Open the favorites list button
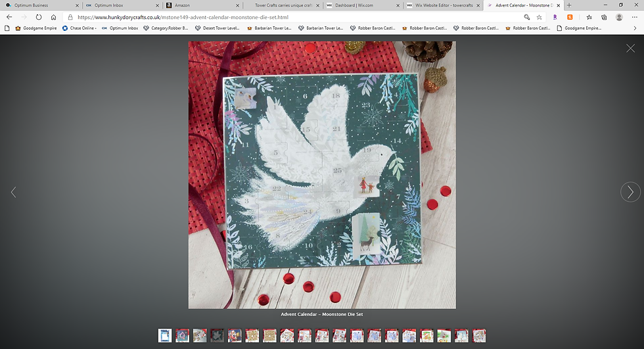Screen dimensions: 644x349 tap(589, 17)
